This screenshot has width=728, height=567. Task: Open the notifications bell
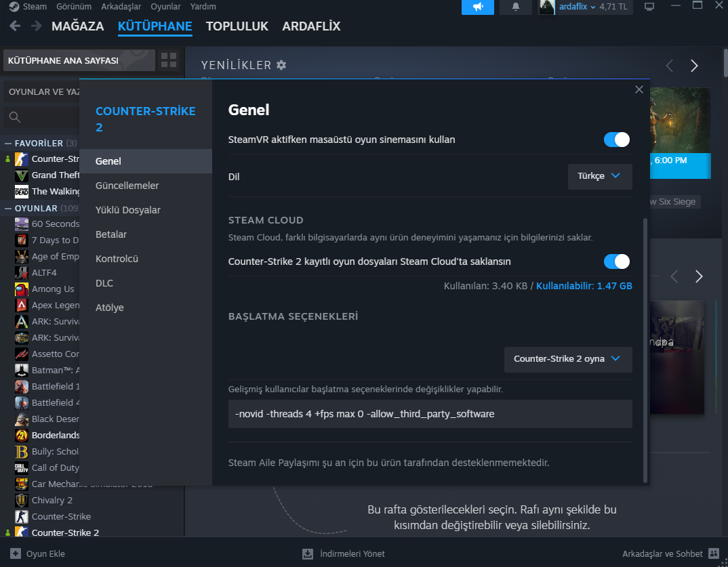(515, 7)
